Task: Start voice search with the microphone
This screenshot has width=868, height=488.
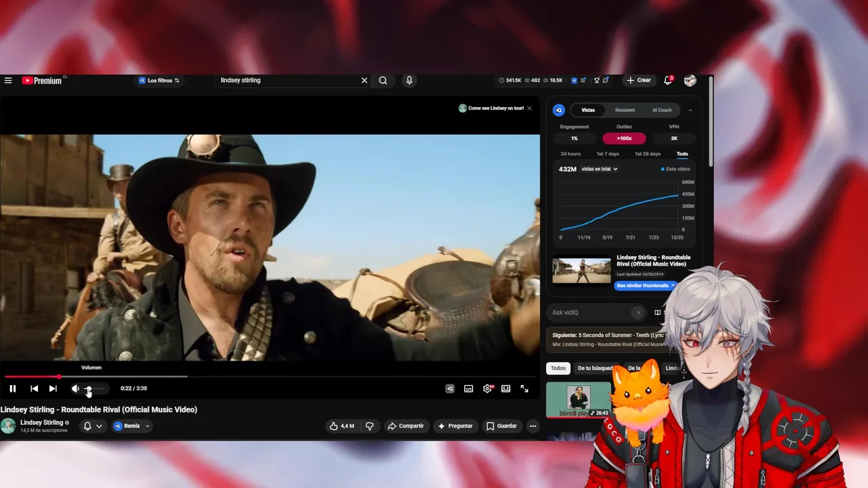Action: click(x=409, y=80)
